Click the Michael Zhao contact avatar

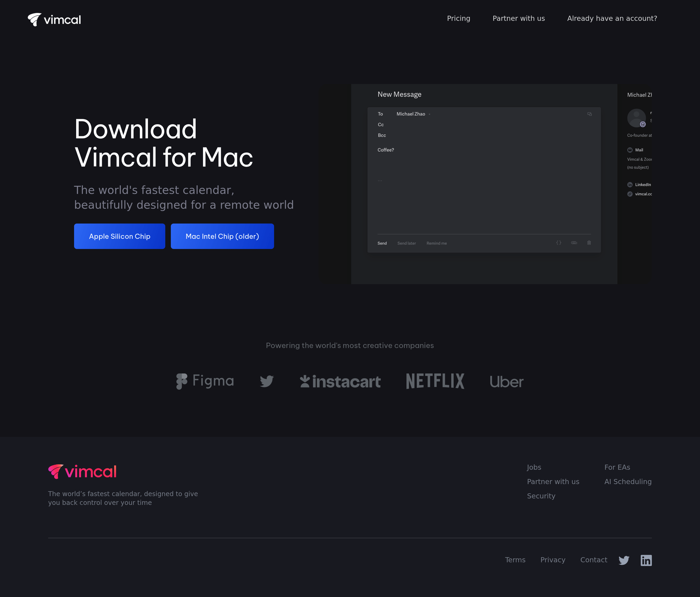point(636,118)
